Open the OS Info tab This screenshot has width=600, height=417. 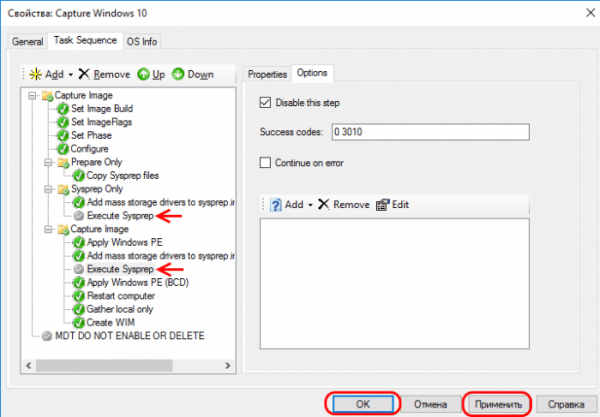[142, 41]
